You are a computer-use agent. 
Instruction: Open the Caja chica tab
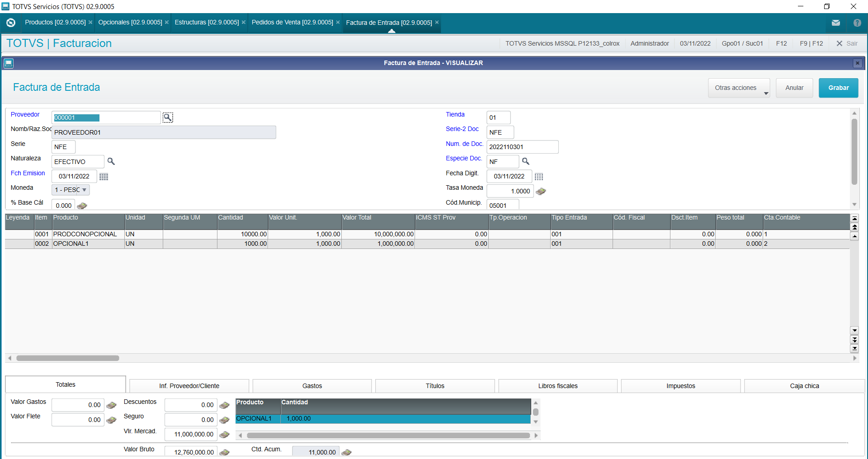coord(804,386)
